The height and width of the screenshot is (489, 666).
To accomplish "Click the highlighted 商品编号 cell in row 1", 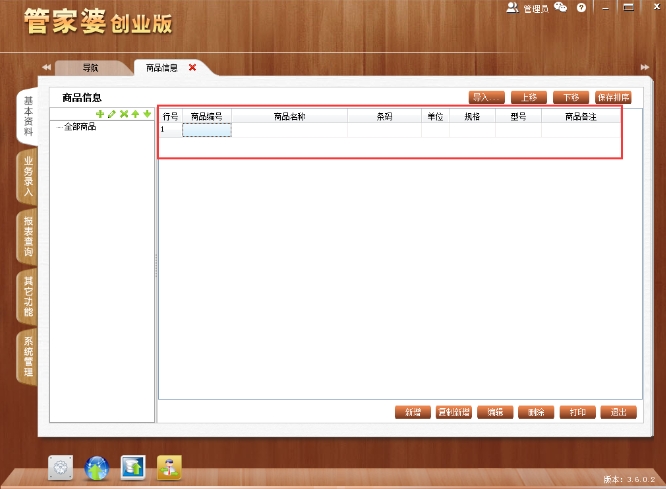I will (207, 130).
